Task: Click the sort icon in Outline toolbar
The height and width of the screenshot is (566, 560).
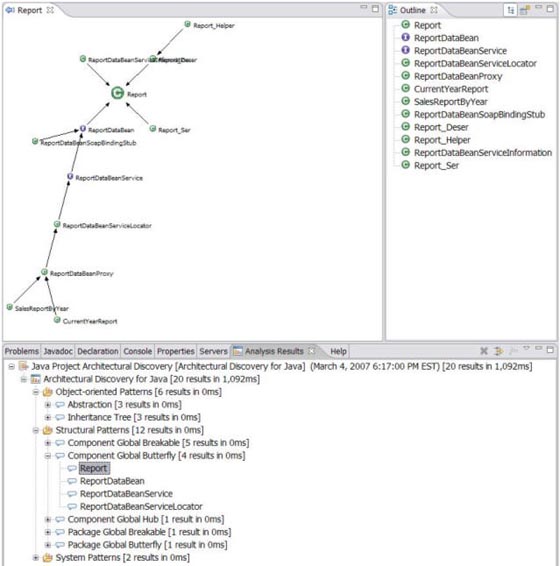Action: (x=511, y=10)
